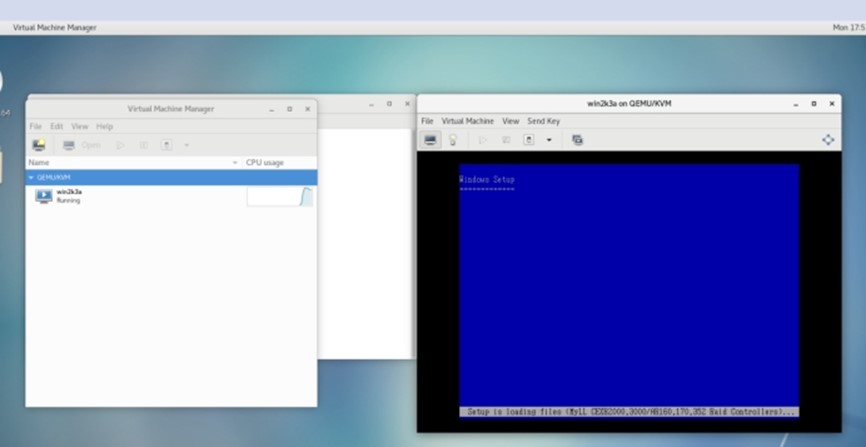This screenshot has width=866, height=447.
Task: Open the Edit menu in Virtual Machine Manager
Action: click(56, 127)
